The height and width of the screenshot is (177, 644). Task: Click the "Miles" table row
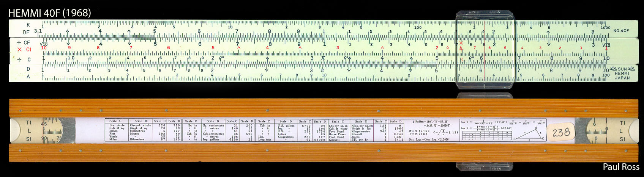pos(113,139)
